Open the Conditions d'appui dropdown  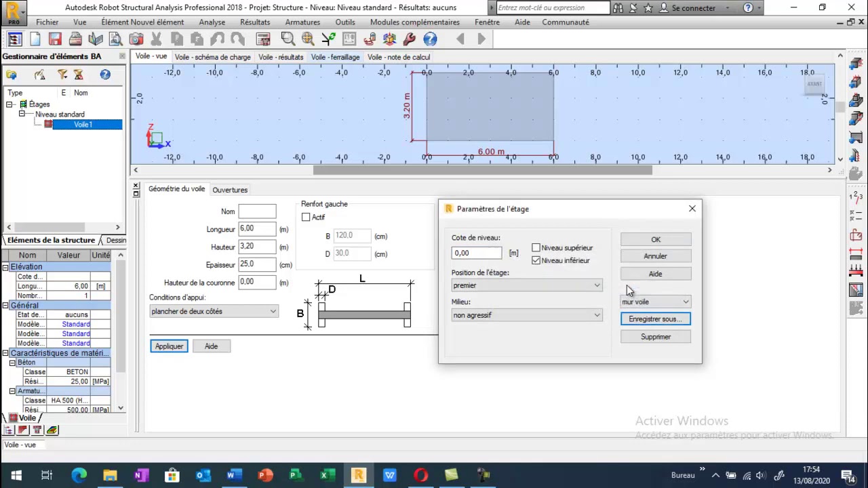click(x=214, y=311)
